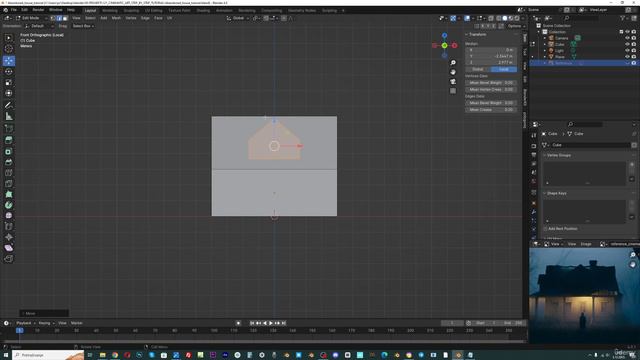
Task: Open the Options dropdown in viewport header
Action: pos(515,26)
